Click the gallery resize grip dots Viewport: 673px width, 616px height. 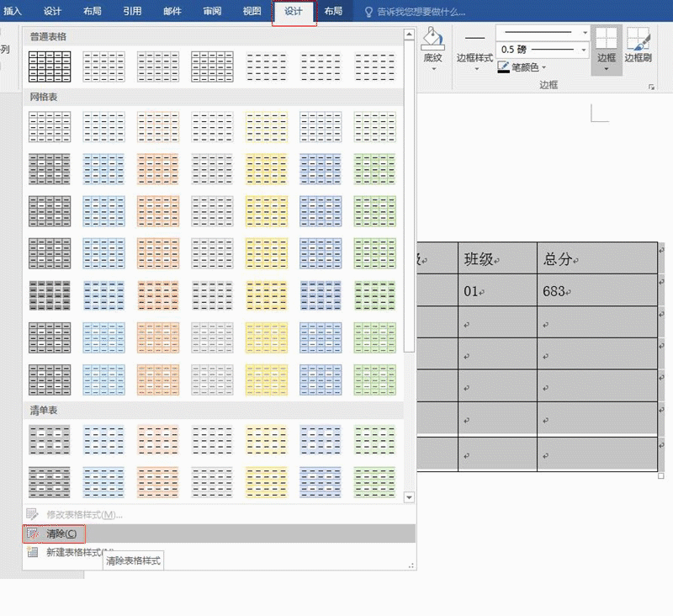click(x=411, y=566)
